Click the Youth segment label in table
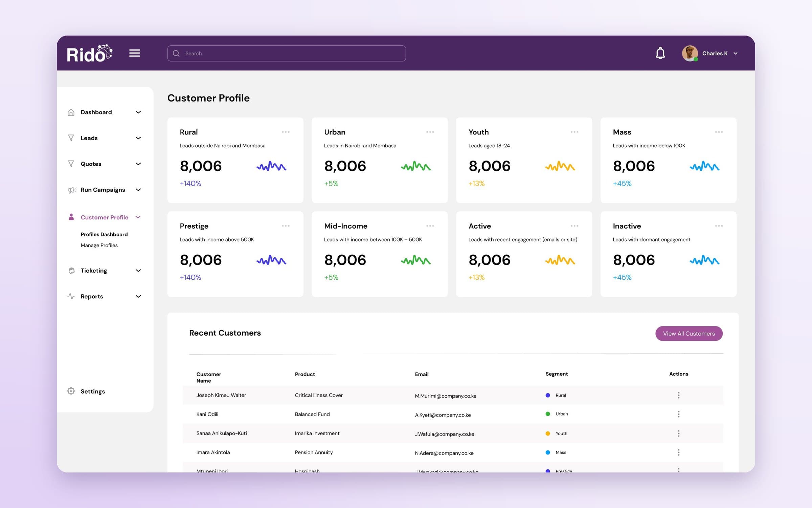Screen dimensions: 812x508 click(561, 433)
